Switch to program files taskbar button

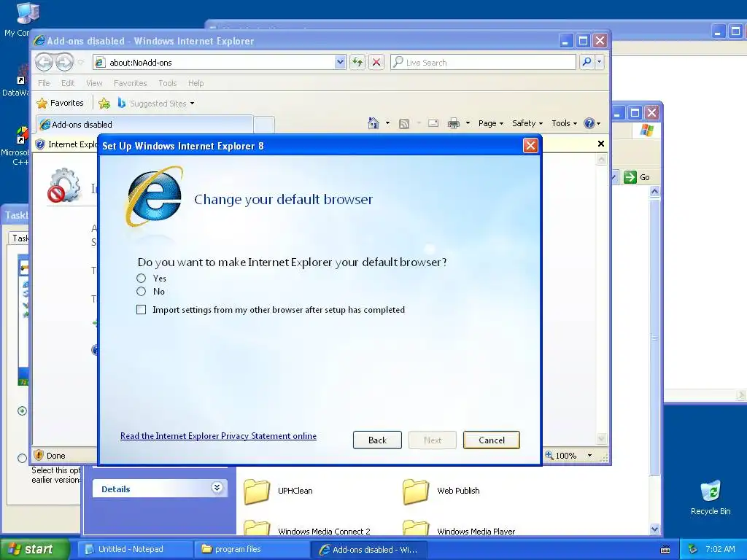click(252, 549)
